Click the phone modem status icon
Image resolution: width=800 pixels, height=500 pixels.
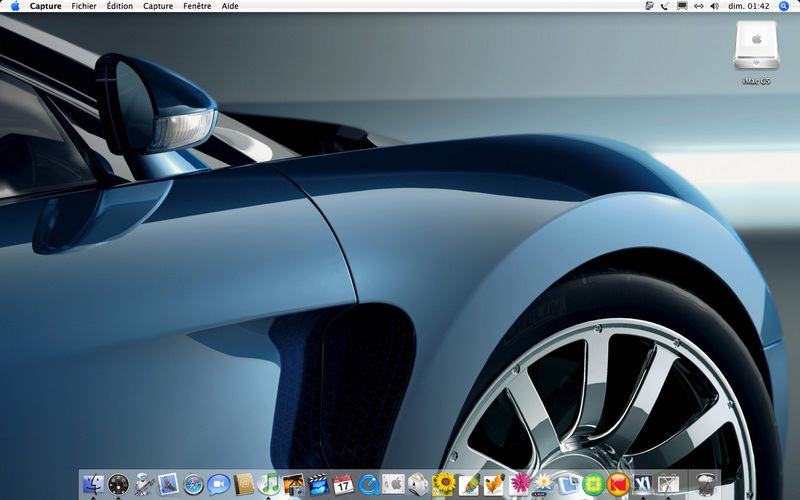(665, 6)
